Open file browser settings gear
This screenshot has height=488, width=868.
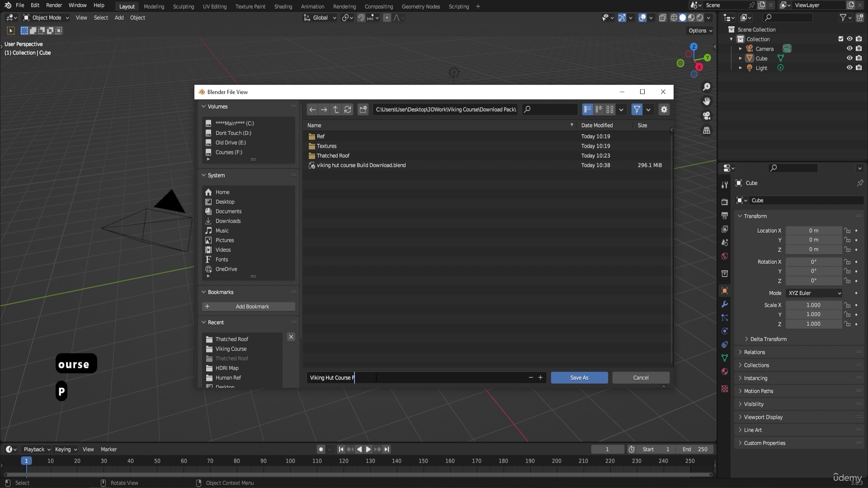pos(664,109)
